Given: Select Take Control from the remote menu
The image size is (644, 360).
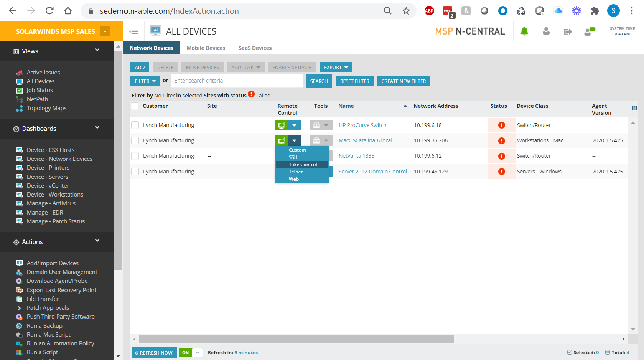Looking at the screenshot, I should [303, 165].
